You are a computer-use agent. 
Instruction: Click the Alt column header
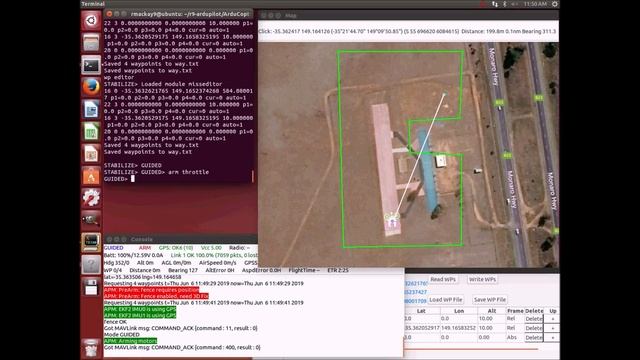[x=491, y=311]
